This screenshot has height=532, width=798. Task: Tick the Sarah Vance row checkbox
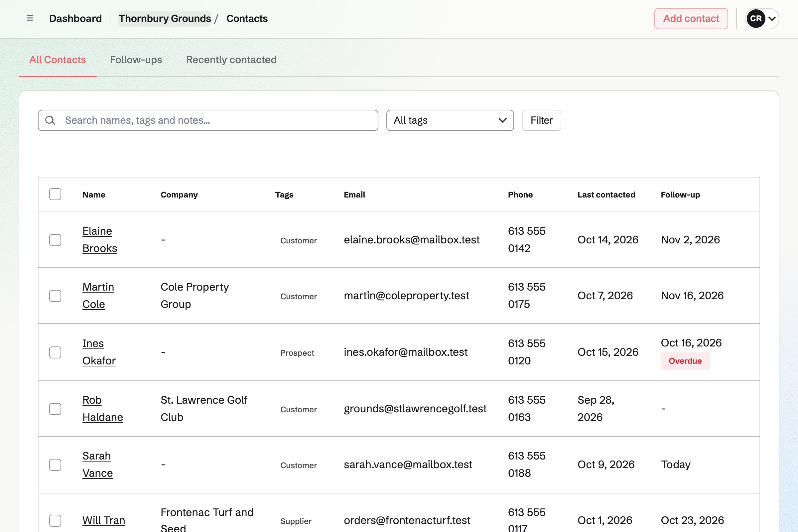coord(55,465)
